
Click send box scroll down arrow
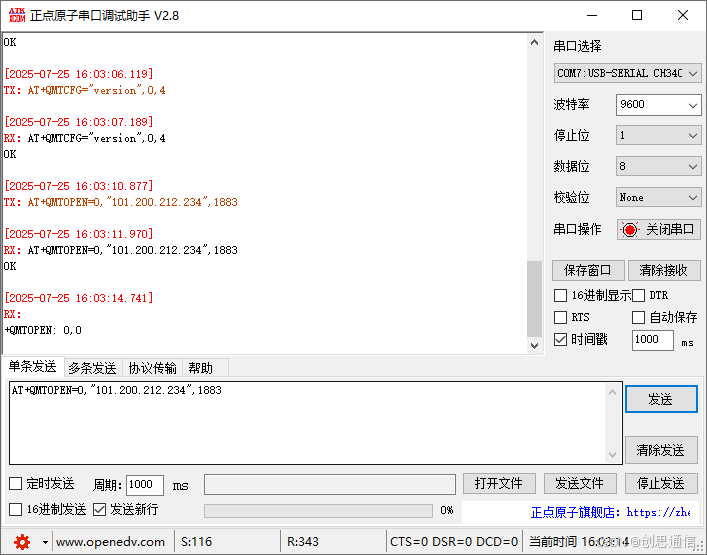[612, 454]
